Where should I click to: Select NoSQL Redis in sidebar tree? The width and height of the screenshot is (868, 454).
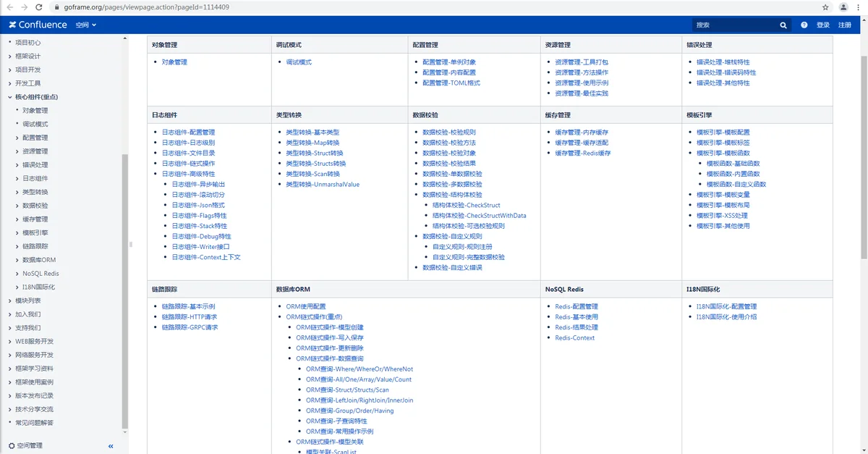(x=41, y=274)
